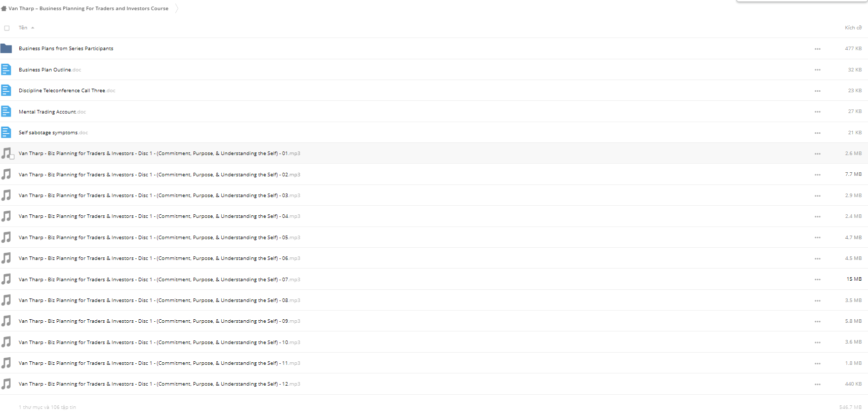Open Van Tharp Disc 1 - 10.mp3

(x=159, y=343)
